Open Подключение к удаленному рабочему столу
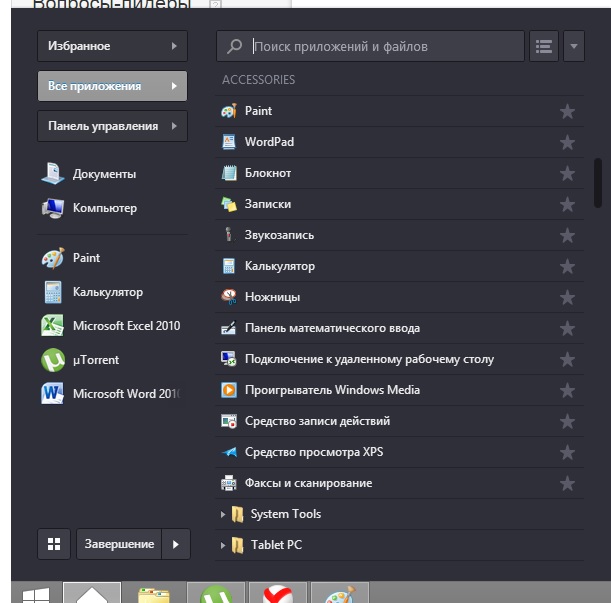The height and width of the screenshot is (603, 611). tap(399, 359)
